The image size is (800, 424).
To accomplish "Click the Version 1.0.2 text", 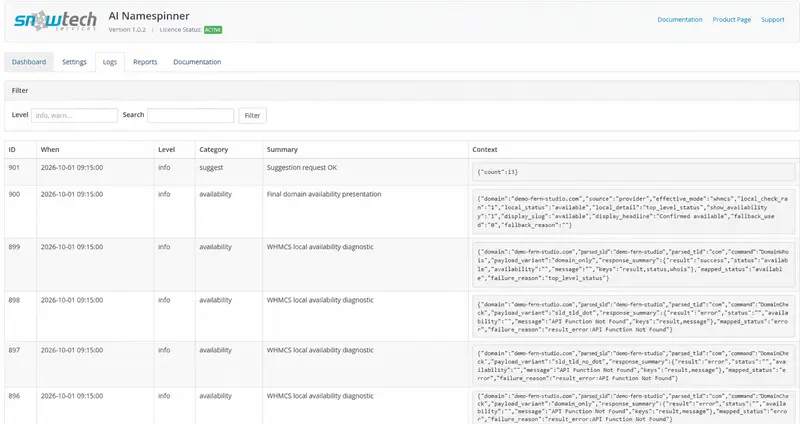I will (127, 30).
